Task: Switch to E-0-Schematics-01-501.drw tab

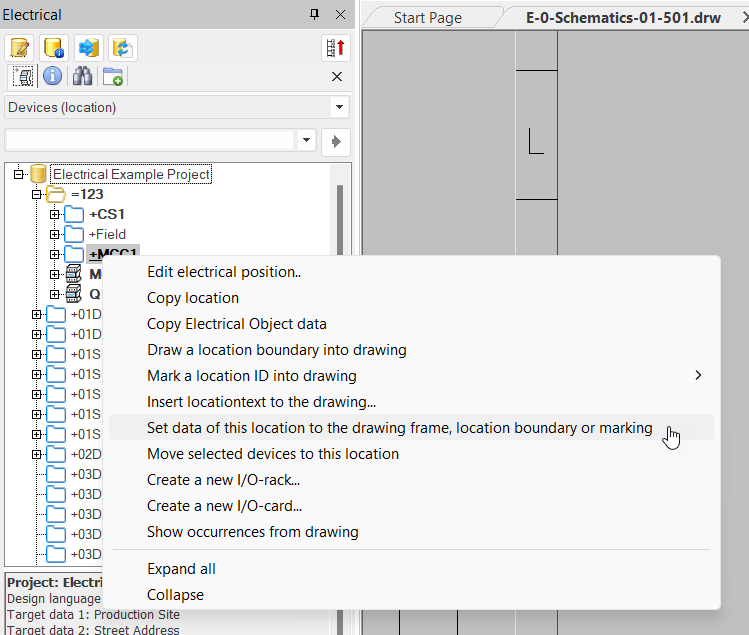Action: [x=623, y=18]
